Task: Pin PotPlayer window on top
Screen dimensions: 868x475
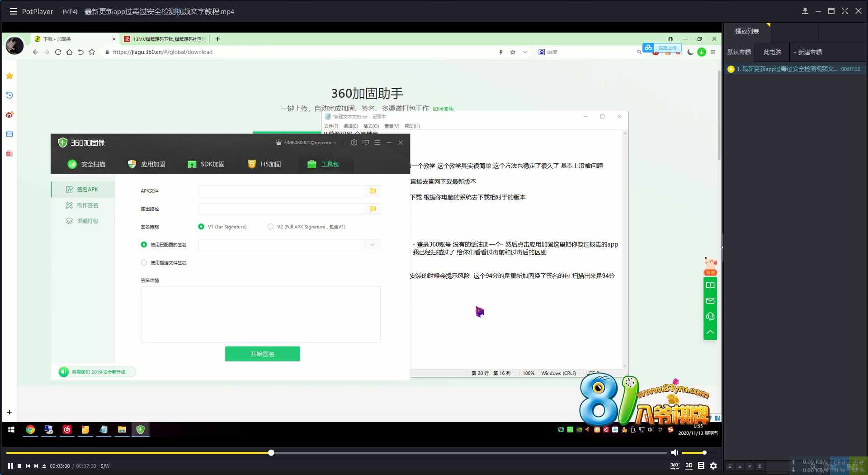Action: (x=805, y=11)
